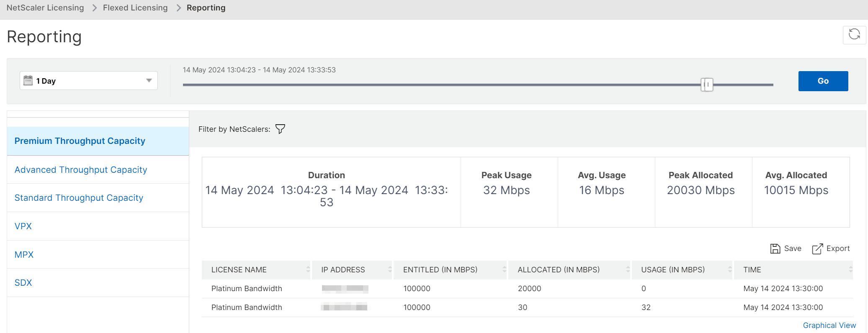
Task: Click the Peak Usage 32 Mbps value
Action: tap(507, 190)
